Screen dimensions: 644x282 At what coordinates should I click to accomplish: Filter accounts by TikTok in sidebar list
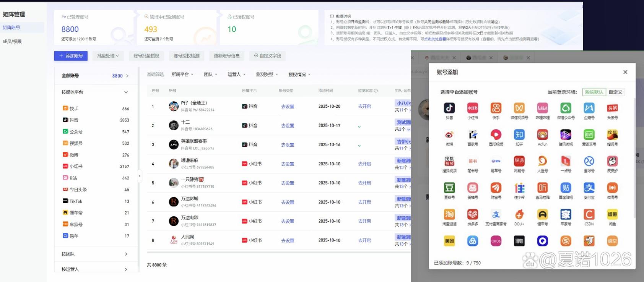point(96,201)
